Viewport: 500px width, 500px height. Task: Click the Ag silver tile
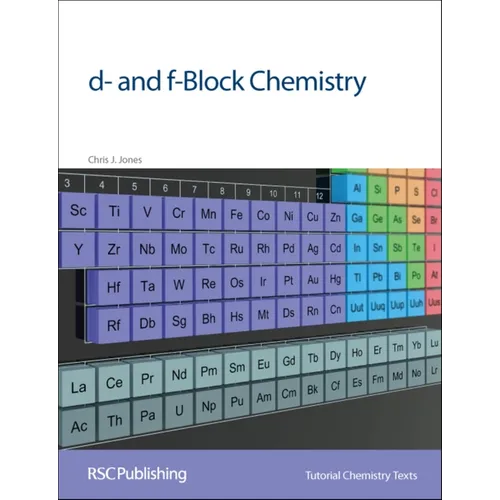point(313,248)
